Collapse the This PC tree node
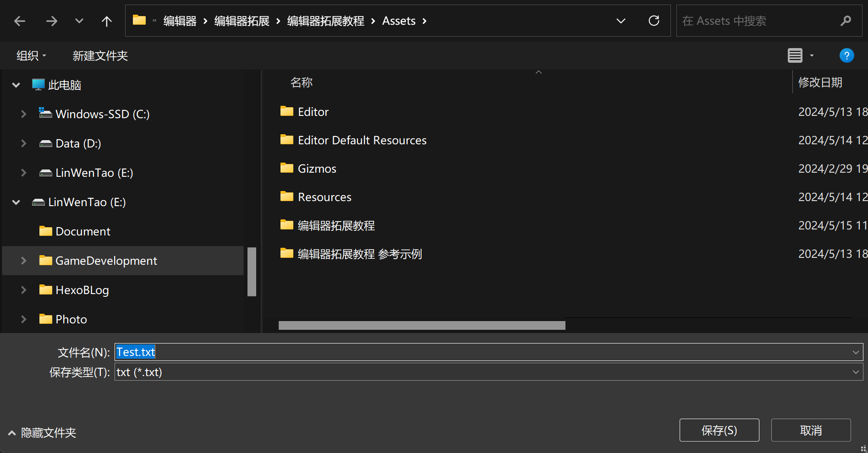This screenshot has width=868, height=453. click(16, 85)
